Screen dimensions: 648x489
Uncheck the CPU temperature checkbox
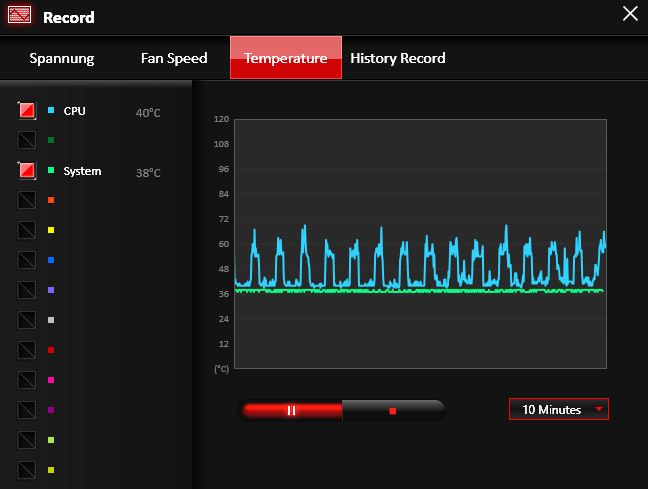tap(27, 110)
